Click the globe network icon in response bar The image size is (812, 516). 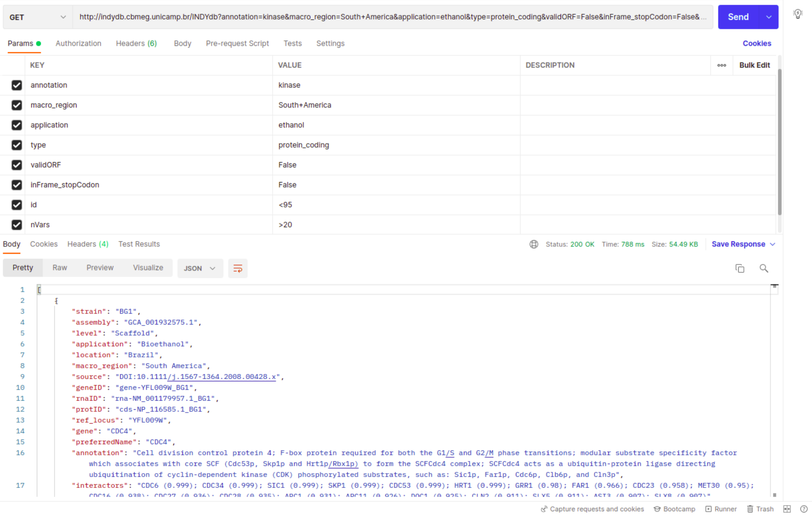coord(534,244)
